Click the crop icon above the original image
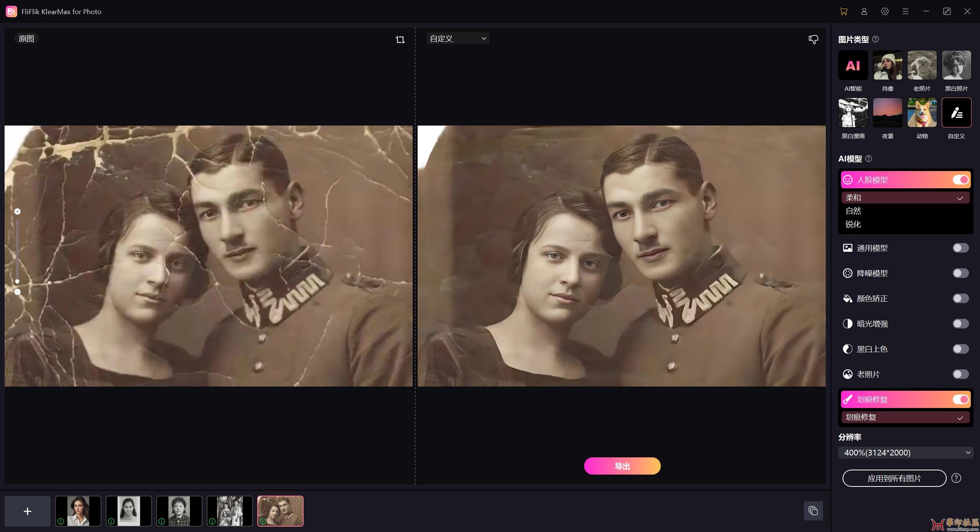 400,39
